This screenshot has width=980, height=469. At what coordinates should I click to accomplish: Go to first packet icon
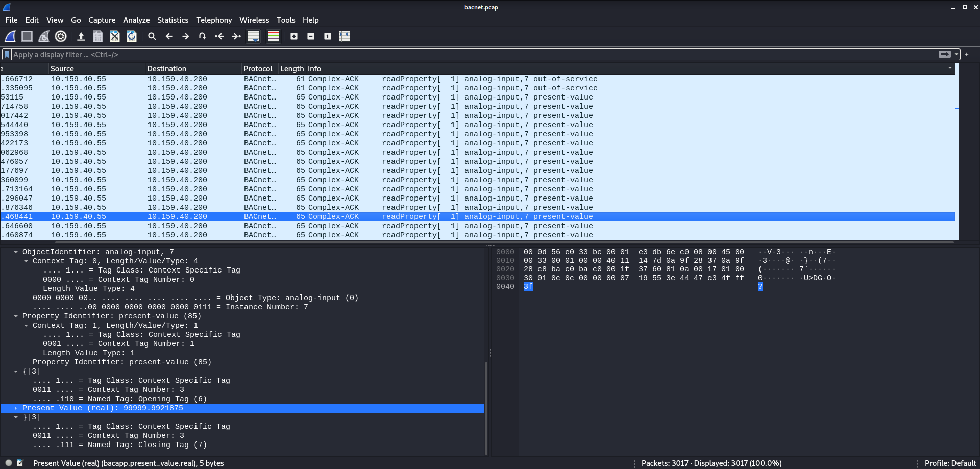[219, 36]
